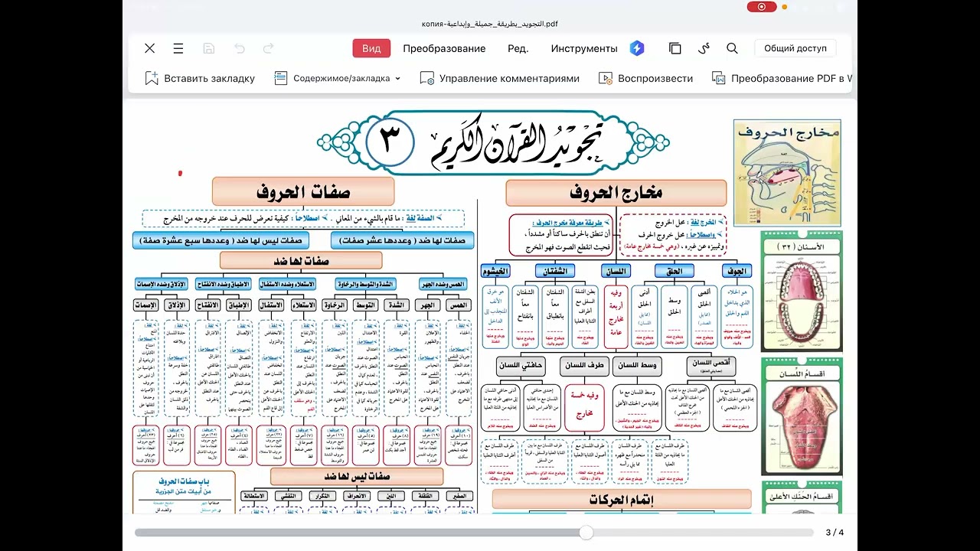Viewport: 980px width, 551px height.
Task: Open search with the magnifier icon
Action: [x=732, y=48]
